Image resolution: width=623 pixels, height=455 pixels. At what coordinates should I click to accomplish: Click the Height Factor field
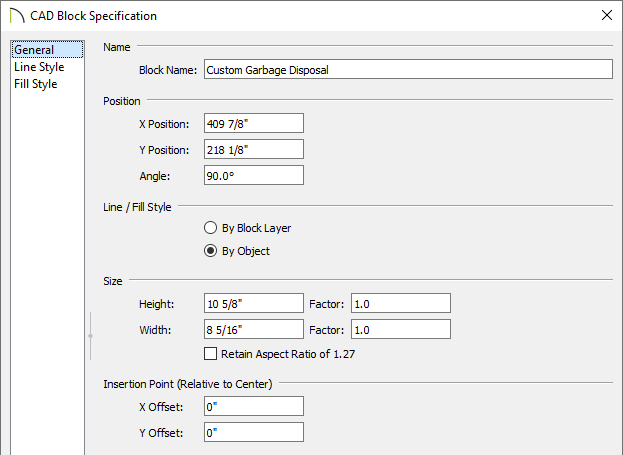(400, 304)
